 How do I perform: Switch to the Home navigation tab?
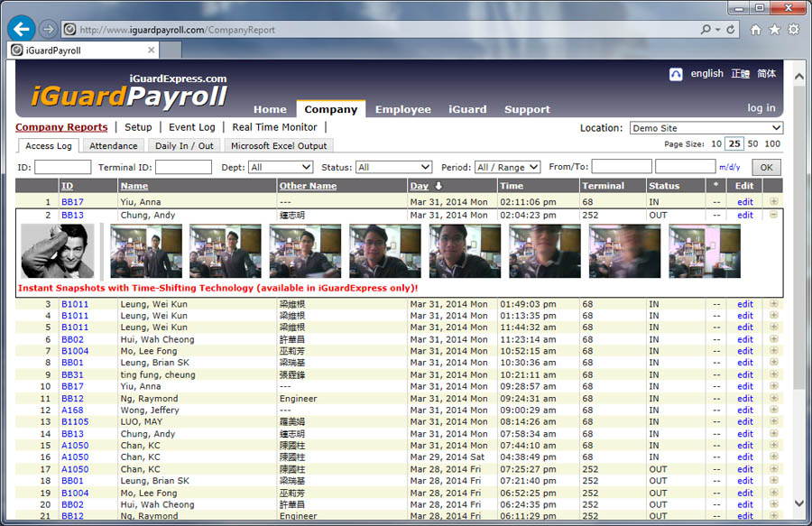(x=270, y=109)
